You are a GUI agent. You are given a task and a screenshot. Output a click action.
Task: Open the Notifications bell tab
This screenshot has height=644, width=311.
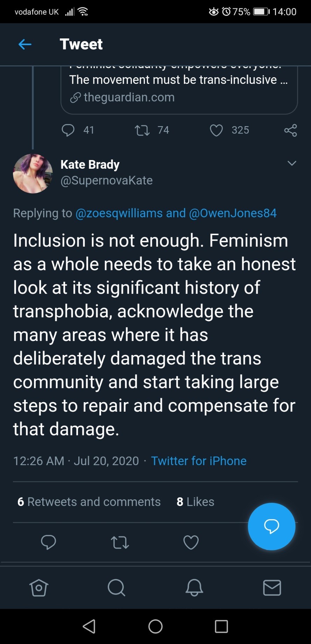click(194, 588)
